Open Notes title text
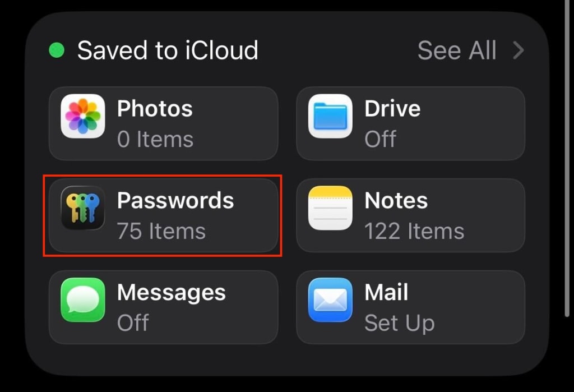 click(396, 200)
